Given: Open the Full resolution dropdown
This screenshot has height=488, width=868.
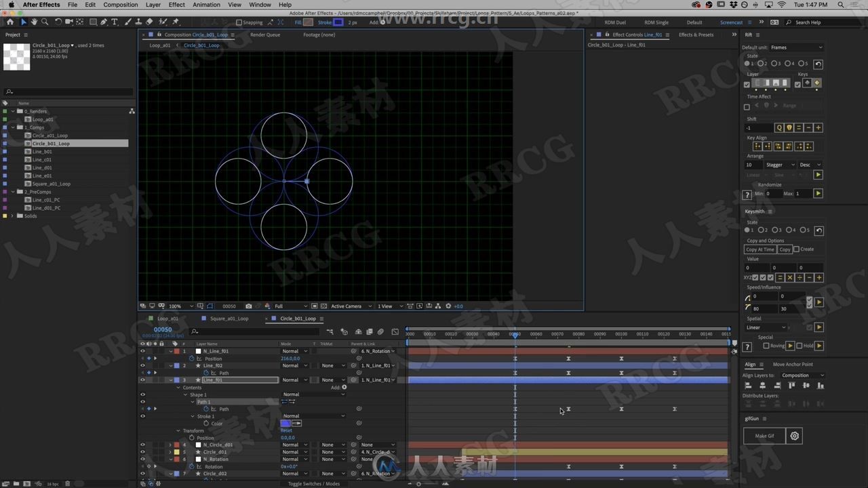Looking at the screenshot, I should click(290, 306).
